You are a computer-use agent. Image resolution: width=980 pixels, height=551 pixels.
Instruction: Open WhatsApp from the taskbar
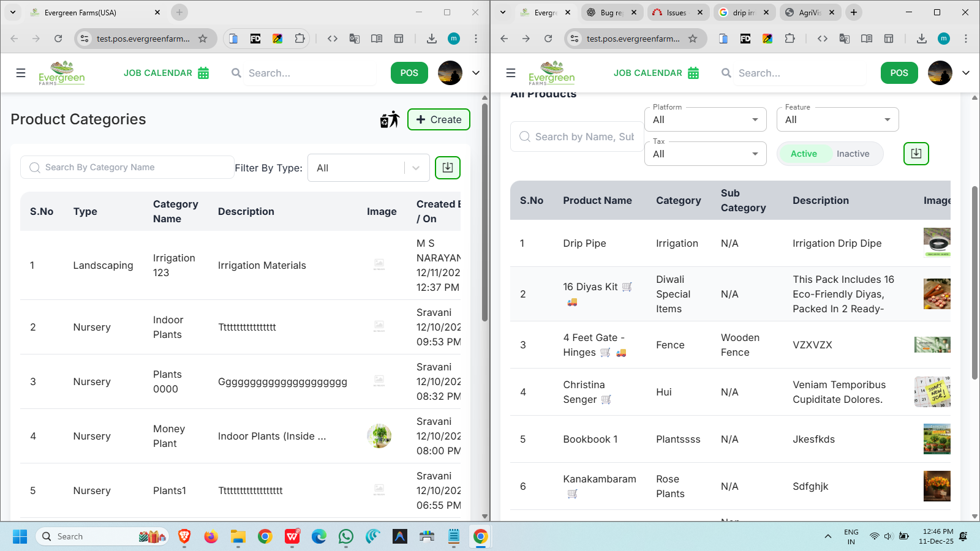(x=346, y=537)
